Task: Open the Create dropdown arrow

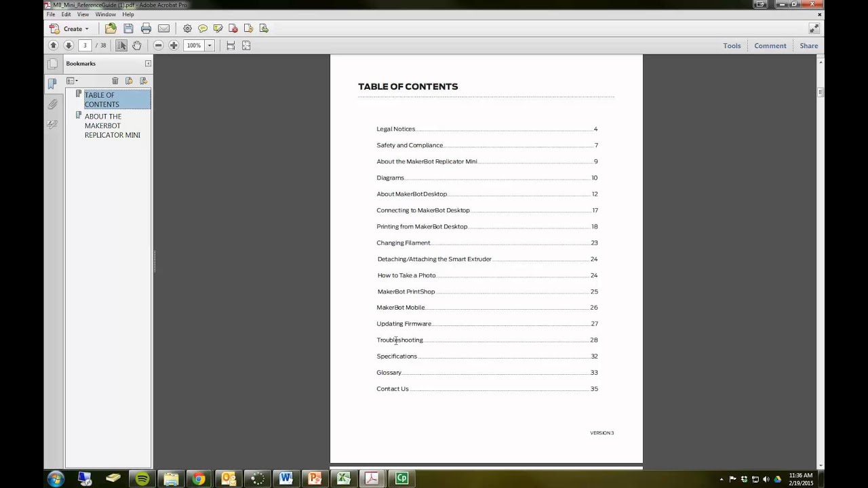Action: pyautogui.click(x=87, y=29)
